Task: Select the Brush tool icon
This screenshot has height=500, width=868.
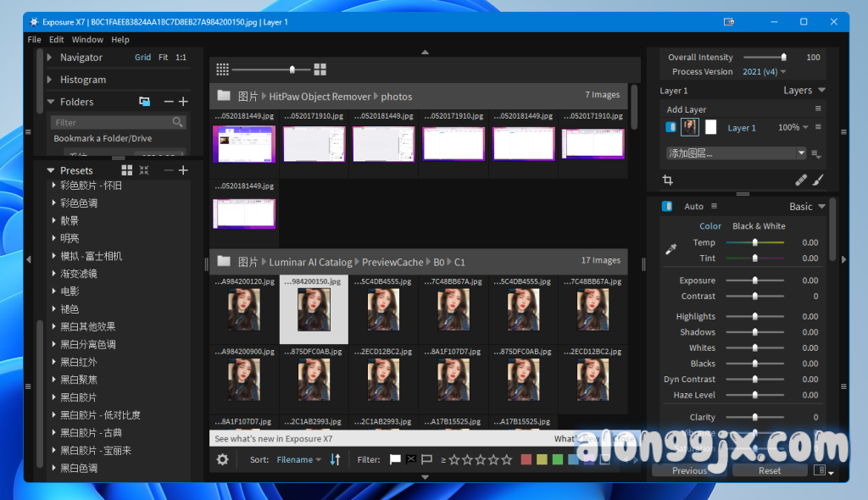Action: (x=818, y=181)
